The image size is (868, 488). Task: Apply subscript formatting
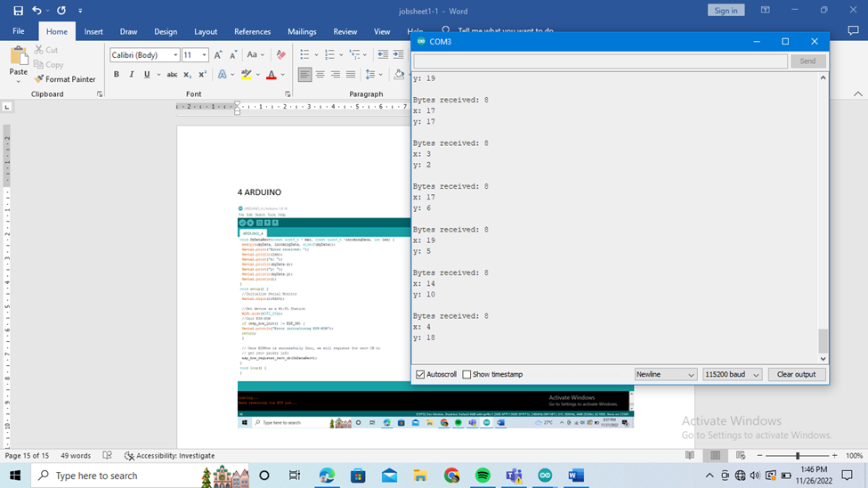click(187, 74)
